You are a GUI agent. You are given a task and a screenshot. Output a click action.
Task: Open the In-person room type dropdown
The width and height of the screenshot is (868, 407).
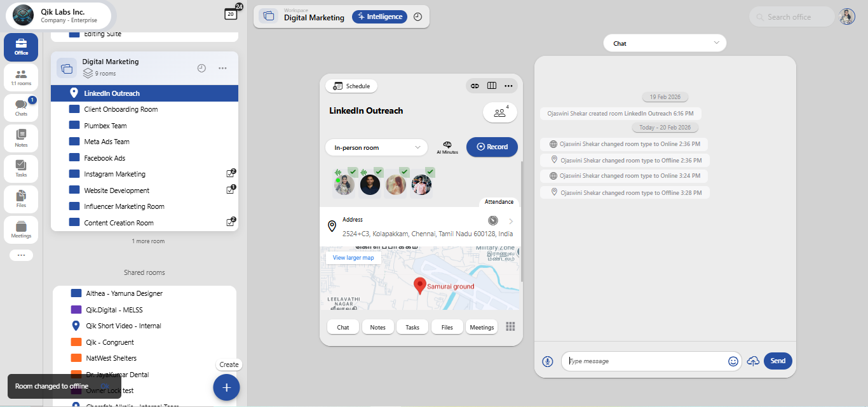coord(376,147)
